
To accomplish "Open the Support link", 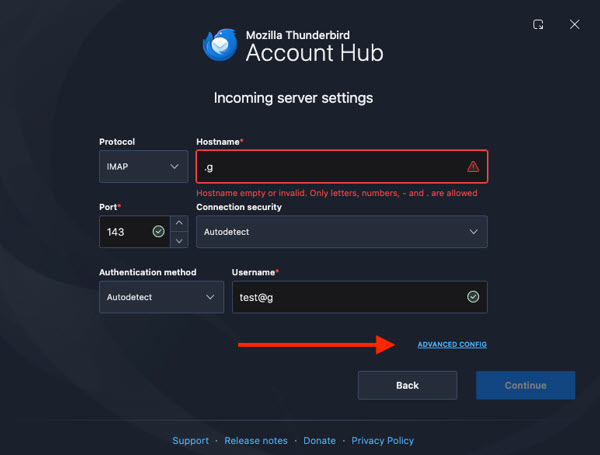I will (191, 440).
